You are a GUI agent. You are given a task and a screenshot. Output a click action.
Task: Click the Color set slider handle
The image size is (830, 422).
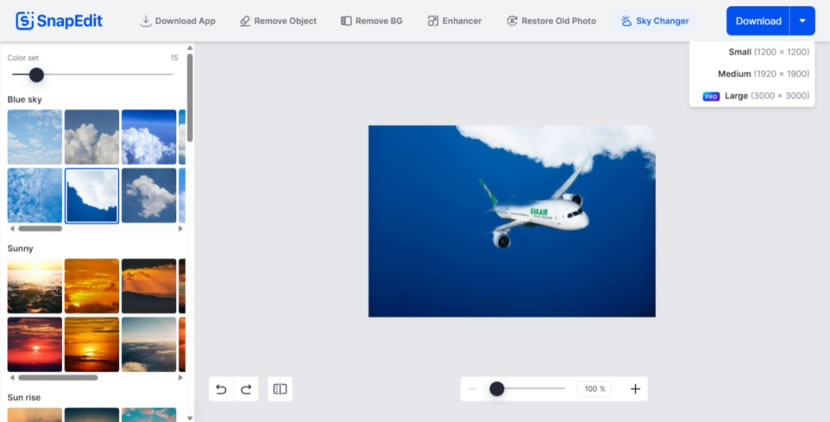(x=37, y=75)
